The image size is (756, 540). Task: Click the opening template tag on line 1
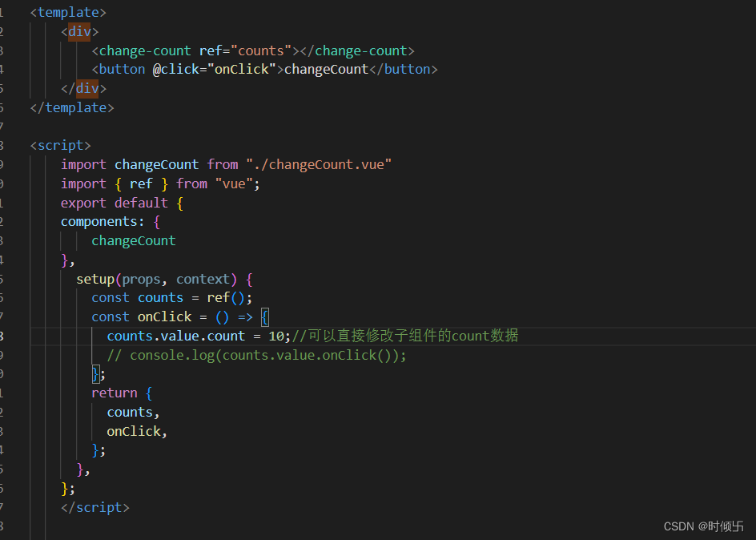tap(67, 12)
